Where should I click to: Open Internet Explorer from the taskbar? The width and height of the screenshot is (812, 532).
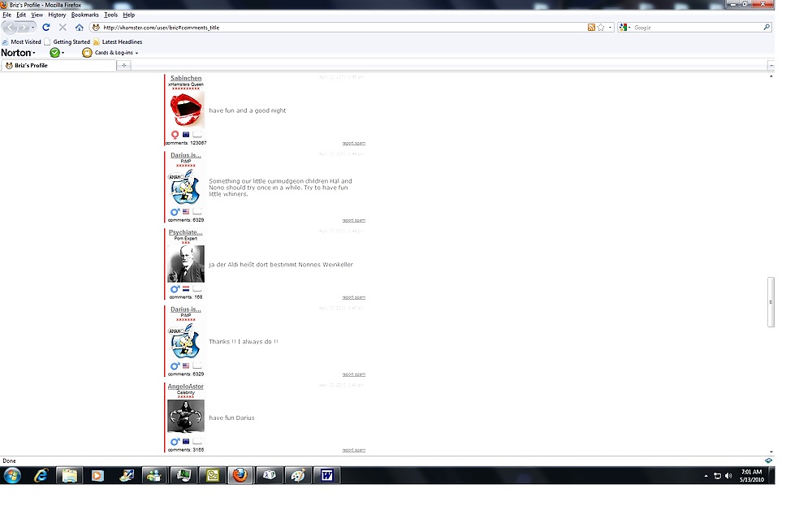coord(41,475)
